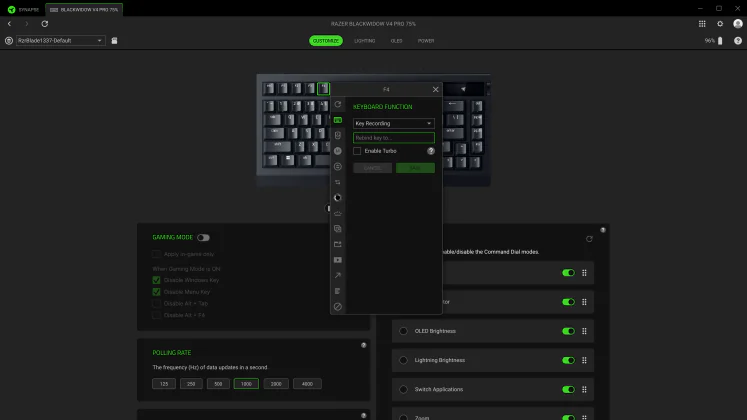Toggle off OLED Brightness dial mode
The image size is (747, 420).
[x=568, y=331]
